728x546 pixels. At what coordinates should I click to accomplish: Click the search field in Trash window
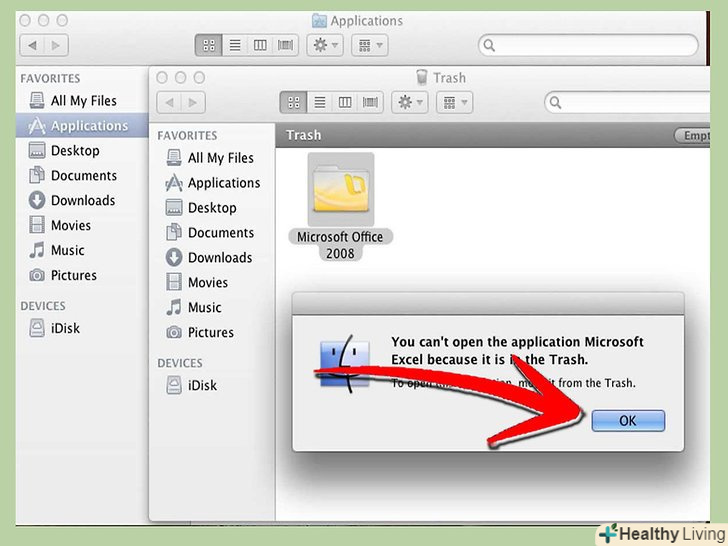coord(628,102)
